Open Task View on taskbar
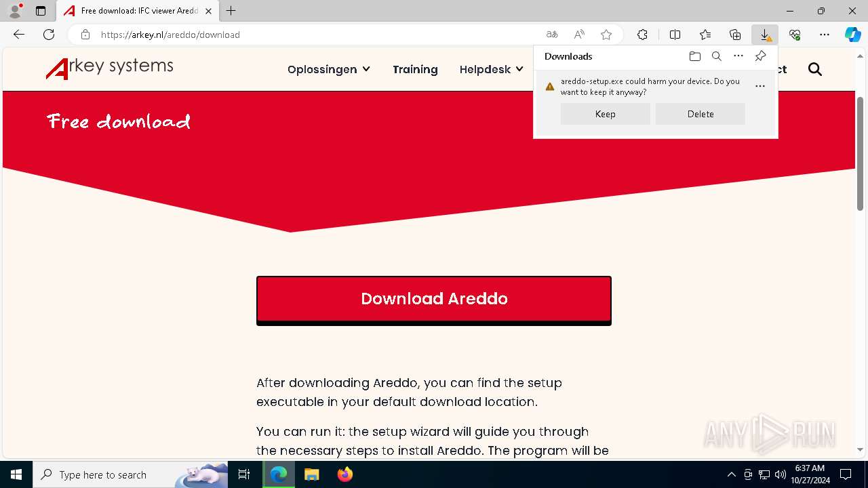This screenshot has width=868, height=488. point(244,474)
